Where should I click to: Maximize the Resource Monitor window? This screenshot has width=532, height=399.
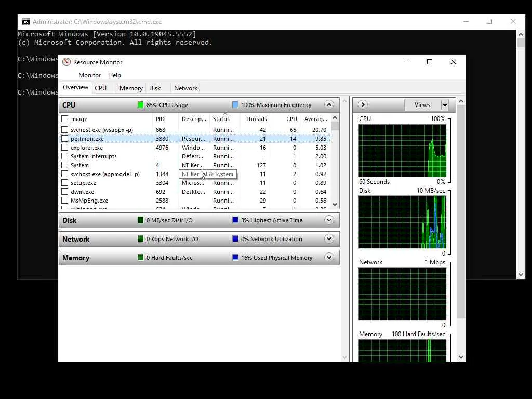pos(430,62)
